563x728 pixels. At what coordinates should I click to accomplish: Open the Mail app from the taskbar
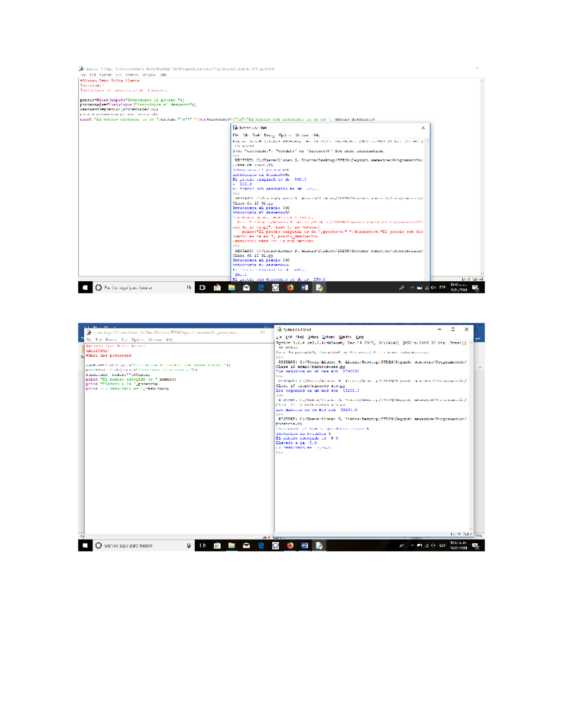point(247,287)
